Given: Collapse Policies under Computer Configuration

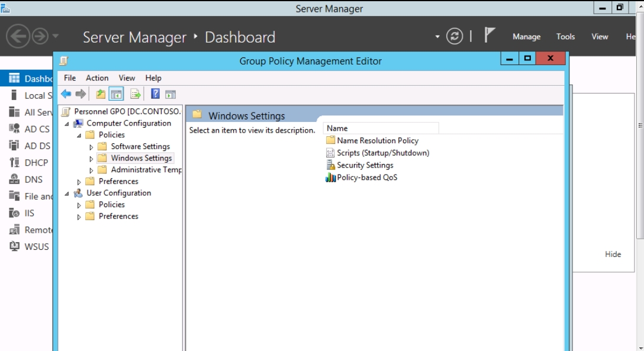Looking at the screenshot, I should (79, 135).
